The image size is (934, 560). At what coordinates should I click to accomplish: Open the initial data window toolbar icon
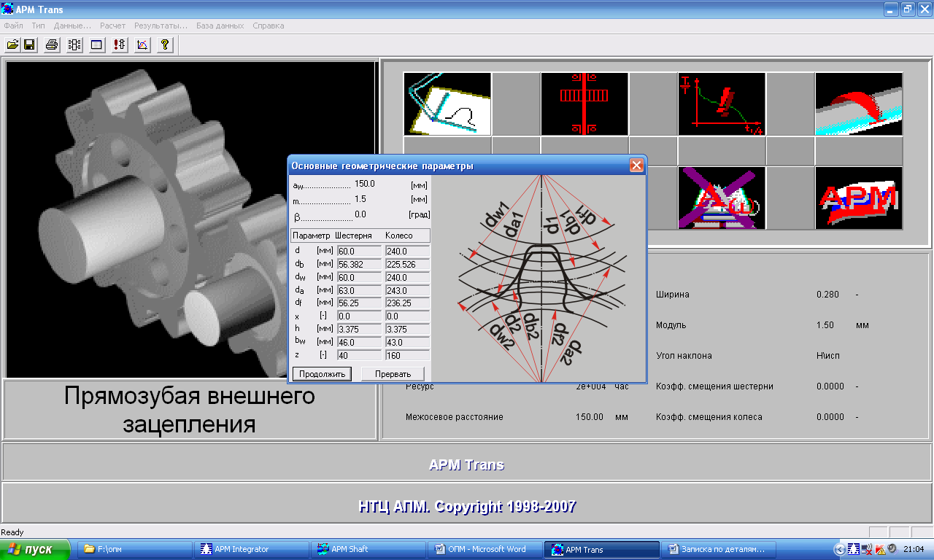point(97,45)
